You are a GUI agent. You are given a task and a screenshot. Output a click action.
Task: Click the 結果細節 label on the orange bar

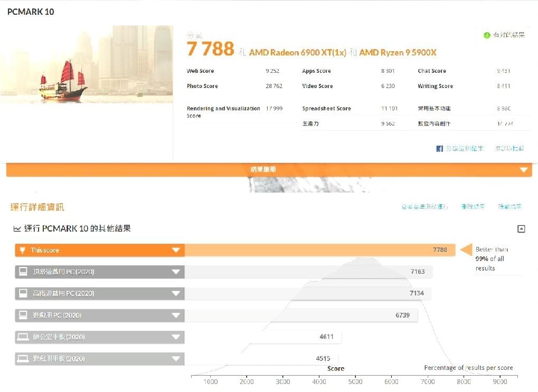click(263, 169)
